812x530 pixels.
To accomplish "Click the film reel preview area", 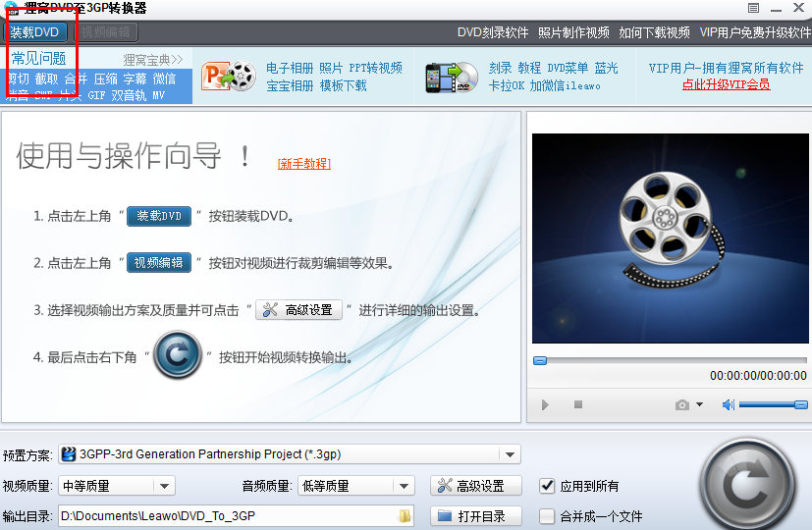I will 670,238.
